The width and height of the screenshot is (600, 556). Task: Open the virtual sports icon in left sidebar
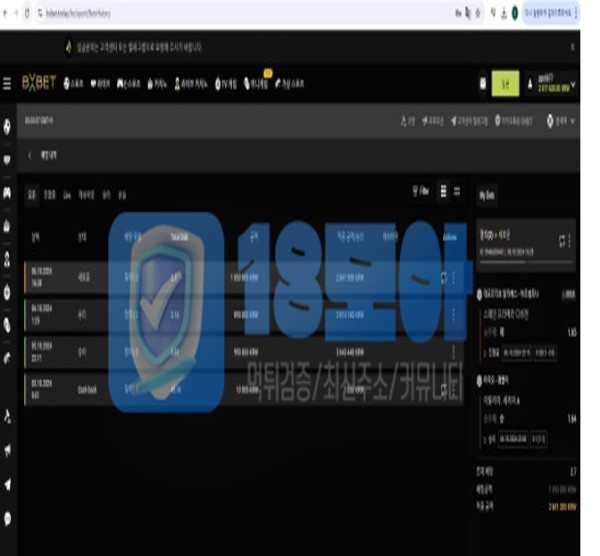click(7, 358)
